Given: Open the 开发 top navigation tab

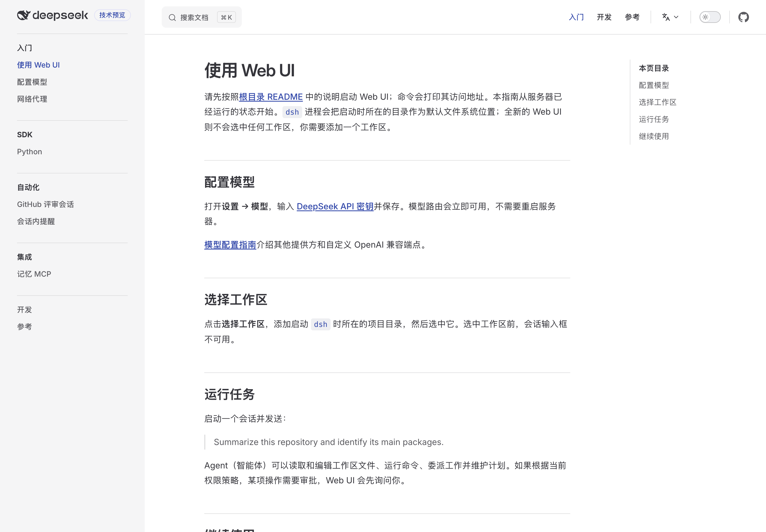Looking at the screenshot, I should (x=604, y=17).
